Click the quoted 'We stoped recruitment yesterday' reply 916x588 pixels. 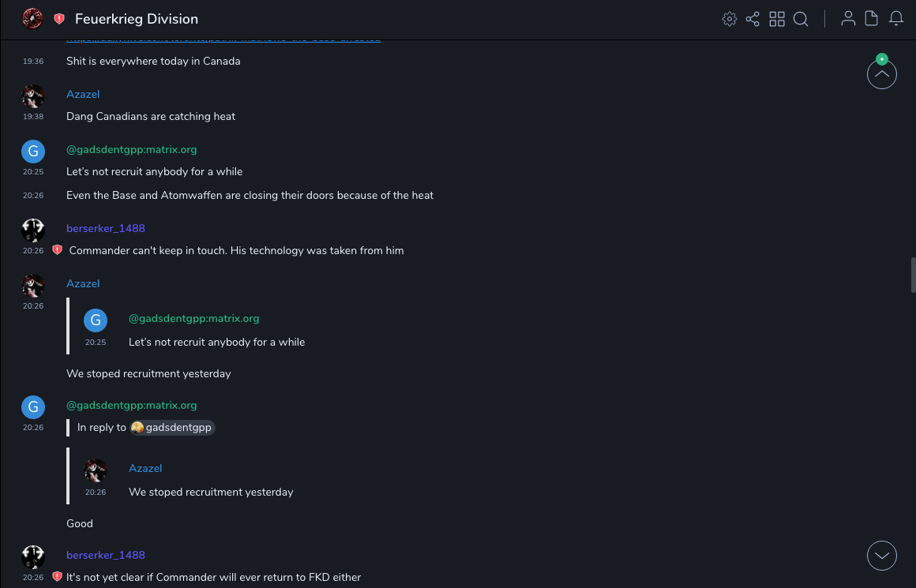coord(211,492)
